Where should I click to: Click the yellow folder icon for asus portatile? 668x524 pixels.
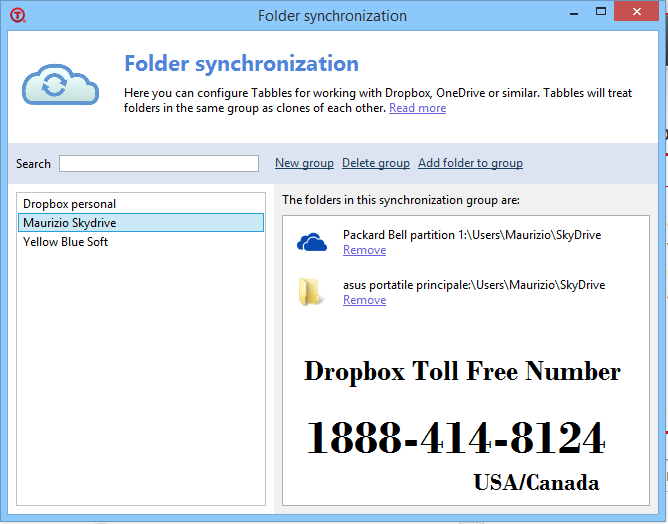pyautogui.click(x=310, y=292)
